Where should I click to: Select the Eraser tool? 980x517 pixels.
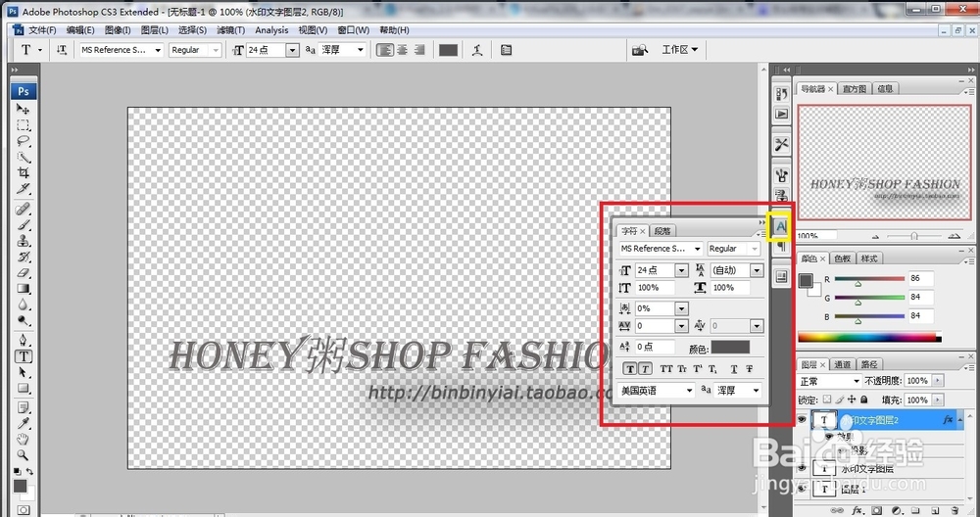pos(24,273)
